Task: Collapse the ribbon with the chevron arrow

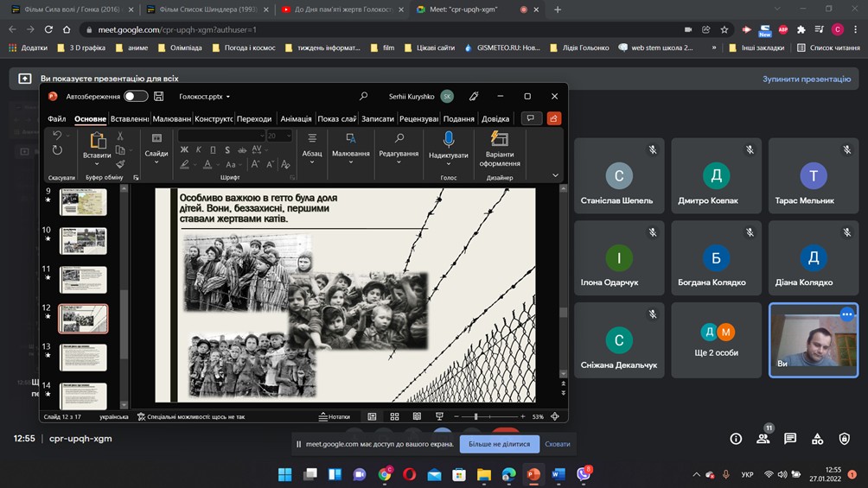Action: click(x=555, y=175)
